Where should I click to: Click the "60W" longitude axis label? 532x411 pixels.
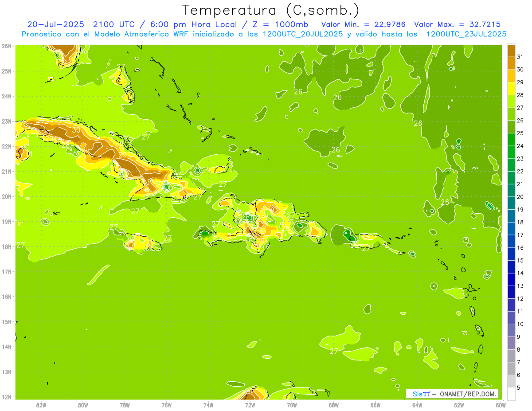pos(501,405)
